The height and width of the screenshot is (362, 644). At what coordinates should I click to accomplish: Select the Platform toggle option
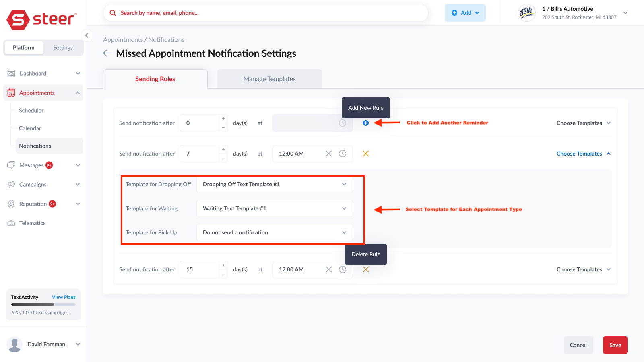23,47
